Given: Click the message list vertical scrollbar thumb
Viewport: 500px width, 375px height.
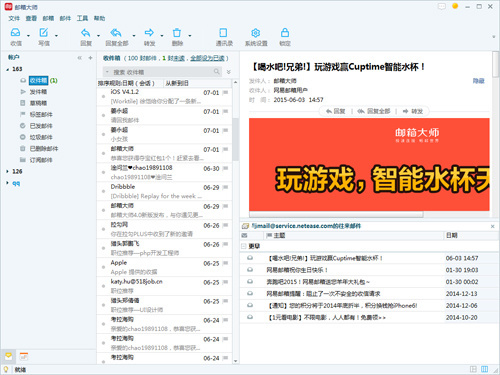Looking at the screenshot, I should coord(236,139).
